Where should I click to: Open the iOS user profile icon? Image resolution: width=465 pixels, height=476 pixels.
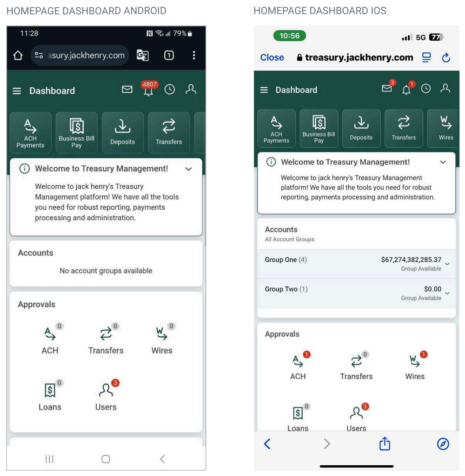pos(445,88)
